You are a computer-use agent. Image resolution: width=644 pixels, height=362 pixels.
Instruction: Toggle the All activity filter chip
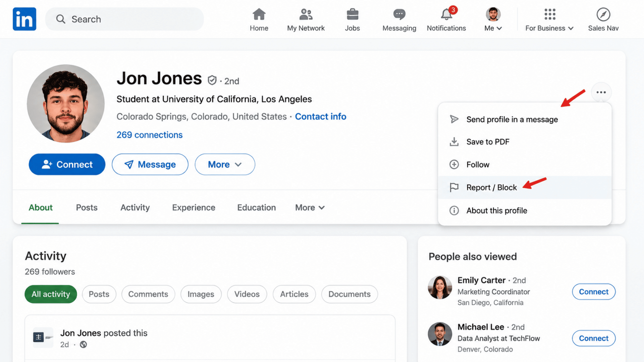coord(51,294)
